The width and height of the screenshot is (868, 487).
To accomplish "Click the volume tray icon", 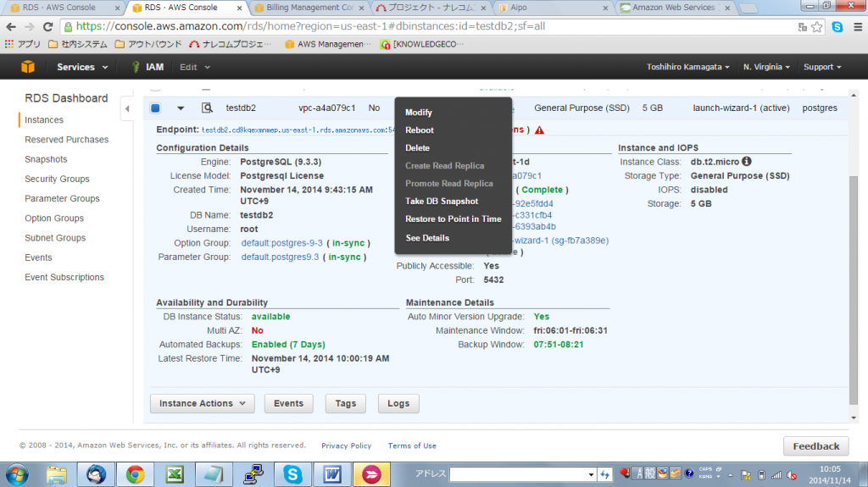I will (x=793, y=475).
